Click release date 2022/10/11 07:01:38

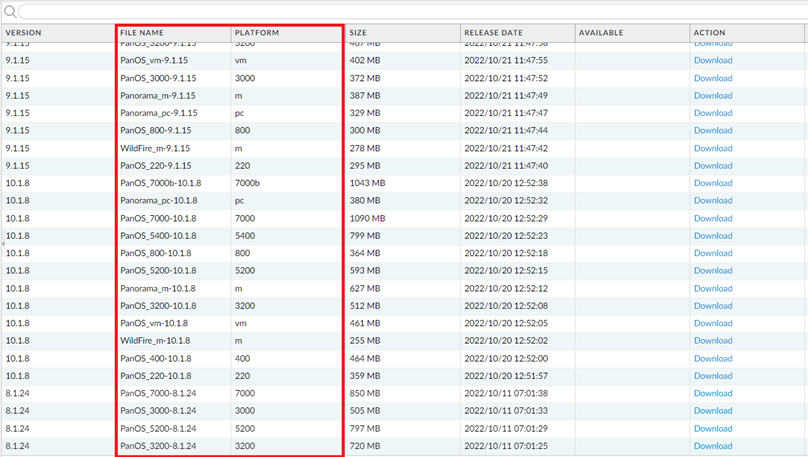(x=506, y=393)
